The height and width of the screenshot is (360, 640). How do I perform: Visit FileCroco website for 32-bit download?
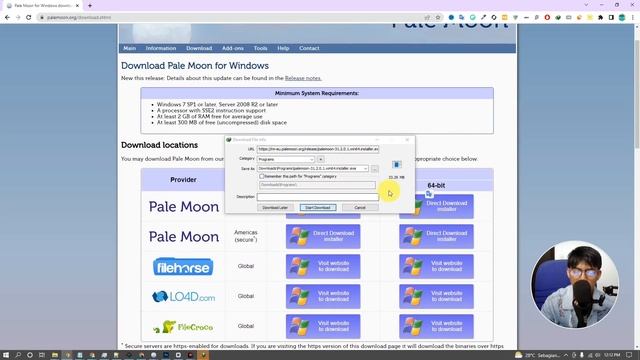tap(323, 326)
